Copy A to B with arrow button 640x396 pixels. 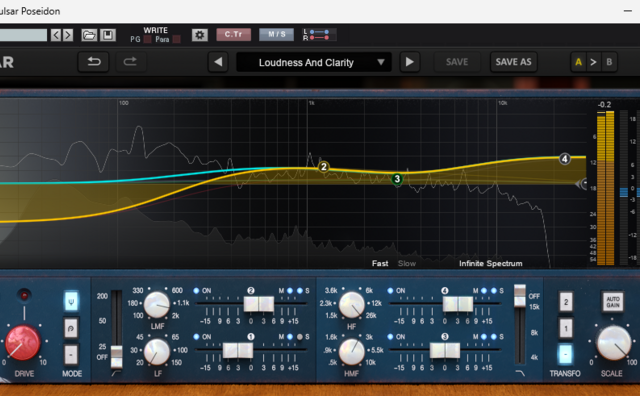(593, 62)
